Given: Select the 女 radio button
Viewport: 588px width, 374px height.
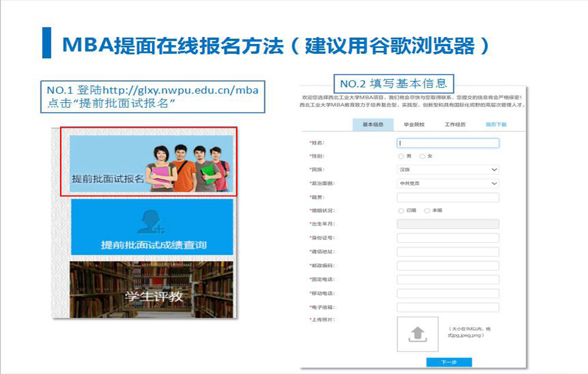Looking at the screenshot, I should [x=422, y=157].
